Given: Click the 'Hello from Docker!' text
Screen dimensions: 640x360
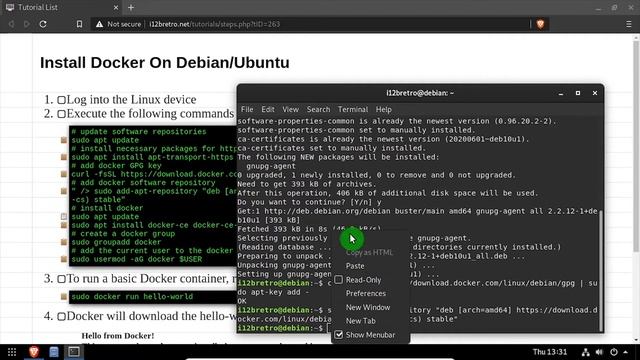Looking at the screenshot, I should coord(118,336).
